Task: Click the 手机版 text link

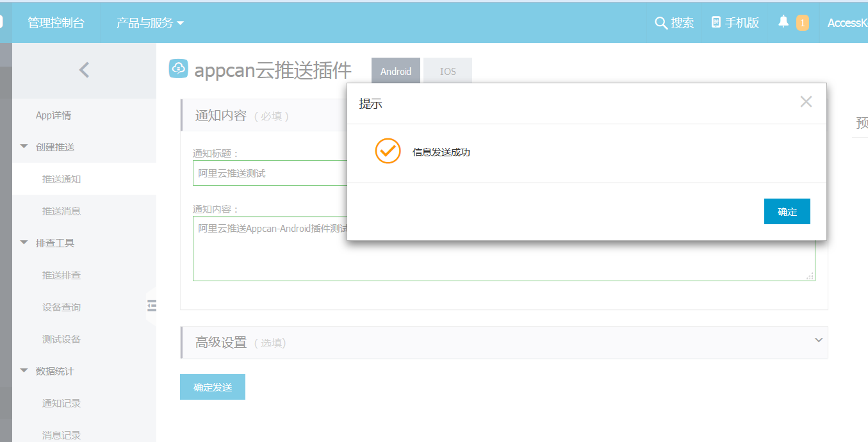Action: click(742, 23)
